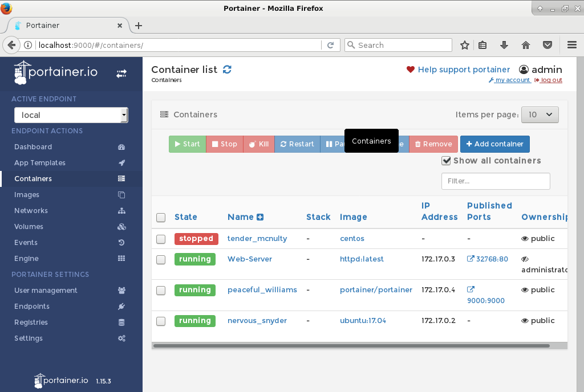
Task: Select the nervous_snyder container checkbox
Action: pos(161,321)
